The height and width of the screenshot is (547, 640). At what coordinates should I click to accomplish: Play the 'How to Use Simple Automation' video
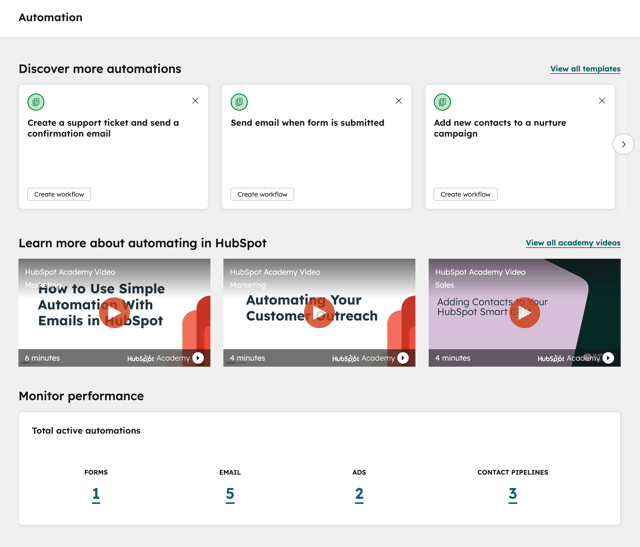point(114,313)
